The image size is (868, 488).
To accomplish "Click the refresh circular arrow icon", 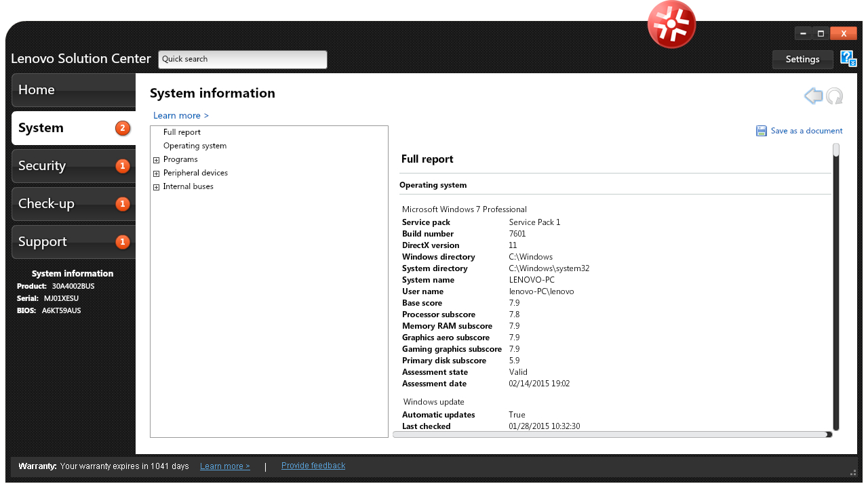I will click(834, 96).
